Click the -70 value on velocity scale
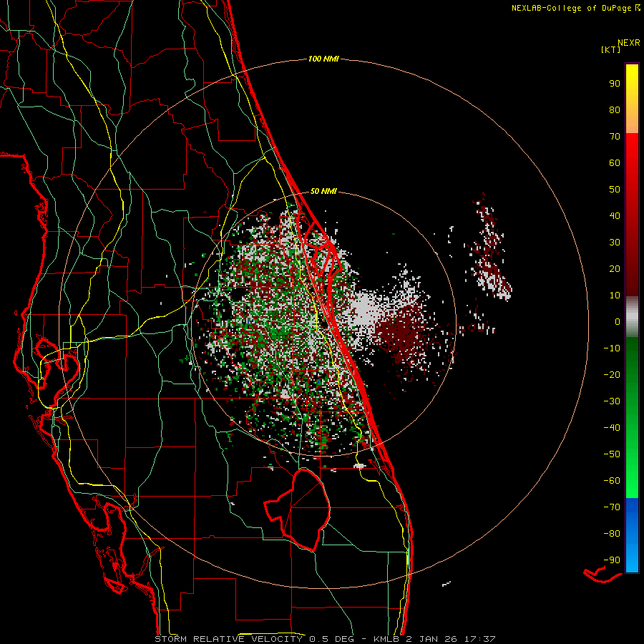 point(612,507)
